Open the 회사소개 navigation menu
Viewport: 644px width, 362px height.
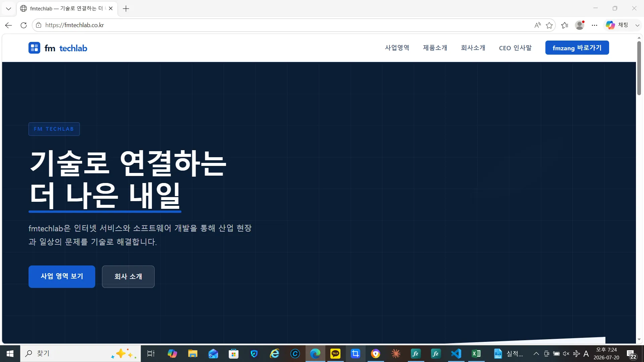(x=473, y=48)
